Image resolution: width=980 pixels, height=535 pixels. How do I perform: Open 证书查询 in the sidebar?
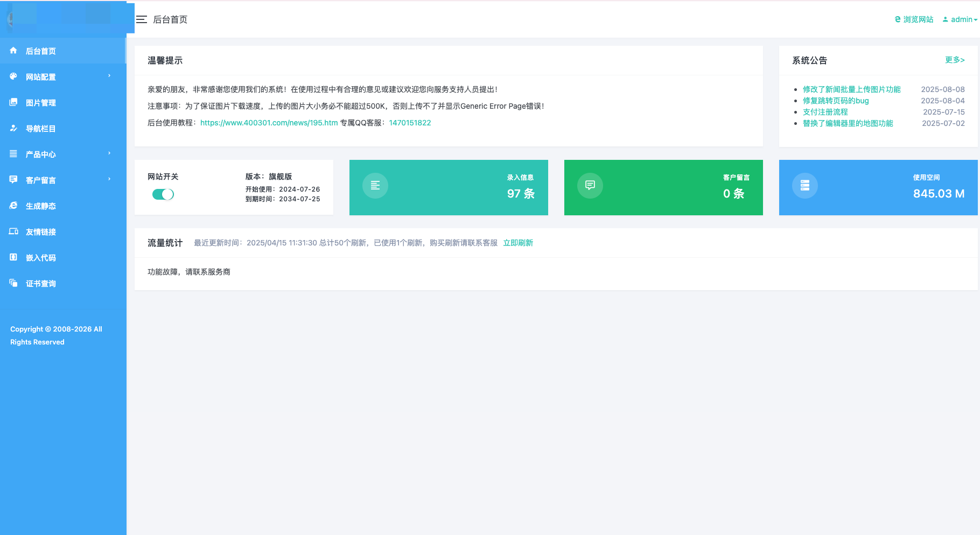point(63,284)
